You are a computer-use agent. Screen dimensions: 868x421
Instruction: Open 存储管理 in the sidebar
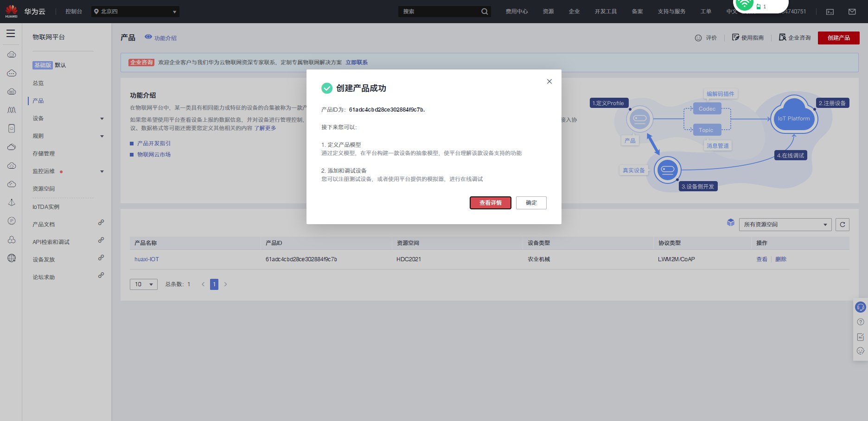pos(44,154)
